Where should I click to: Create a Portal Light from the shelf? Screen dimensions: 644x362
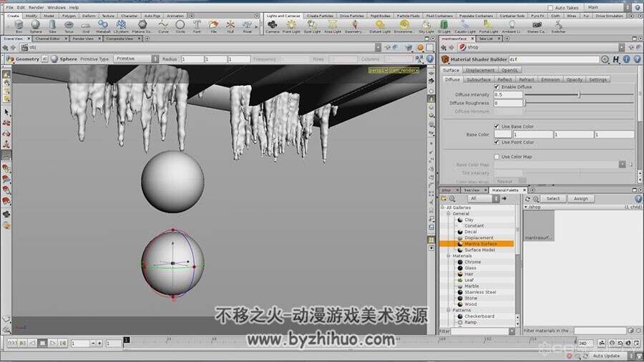tap(488, 26)
